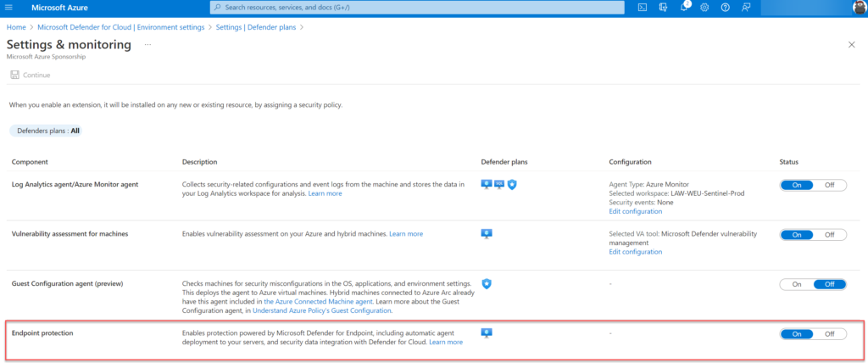Select Off for Guest Configuration agent
The height and width of the screenshot is (363, 868).
[x=829, y=284]
